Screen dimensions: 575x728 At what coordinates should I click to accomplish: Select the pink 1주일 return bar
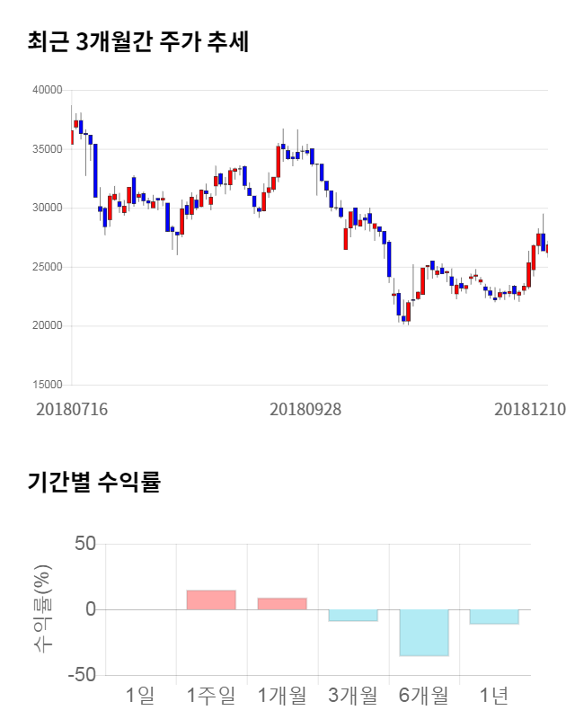[211, 600]
